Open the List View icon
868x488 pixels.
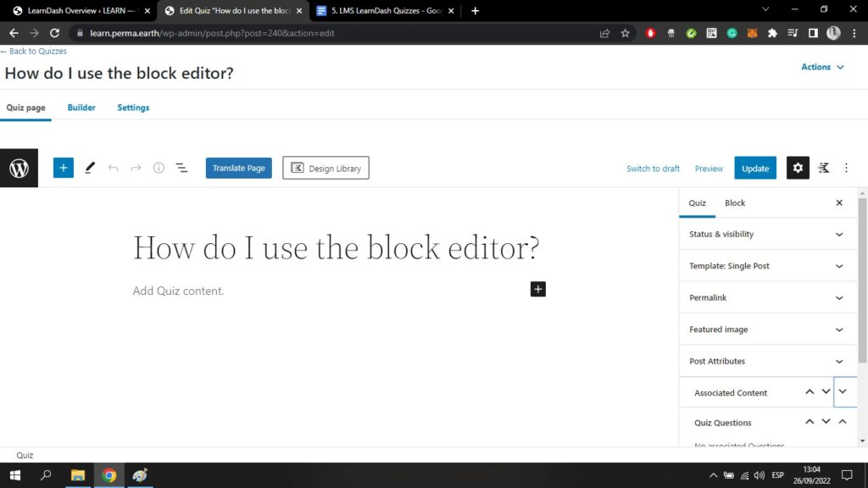click(x=181, y=168)
